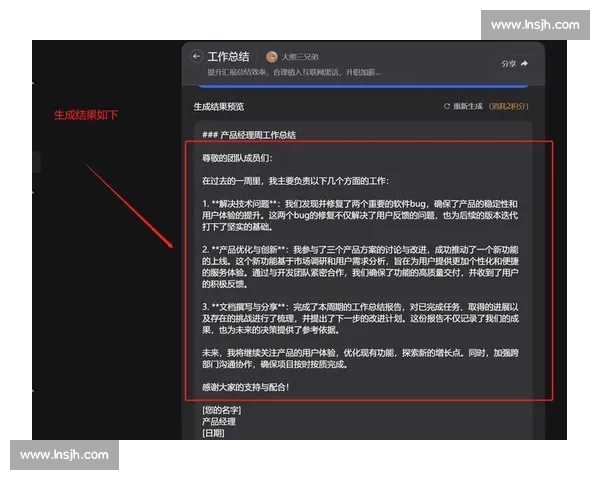Click the 生成结果预览 heading
This screenshot has height=480, width=600.
click(x=219, y=107)
